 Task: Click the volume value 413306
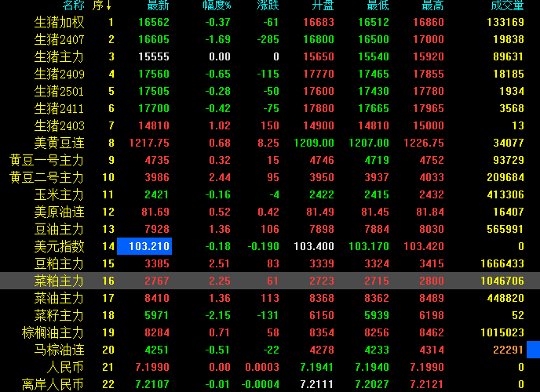pyautogui.click(x=505, y=194)
